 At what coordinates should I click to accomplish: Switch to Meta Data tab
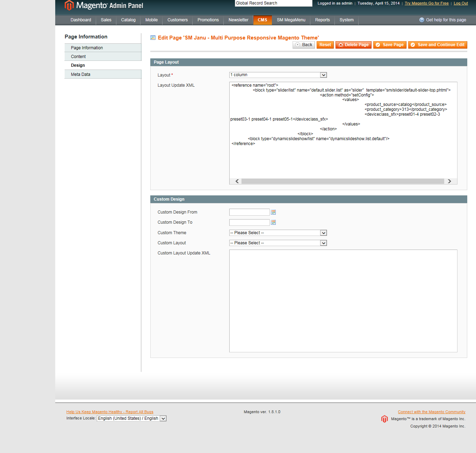coord(103,74)
